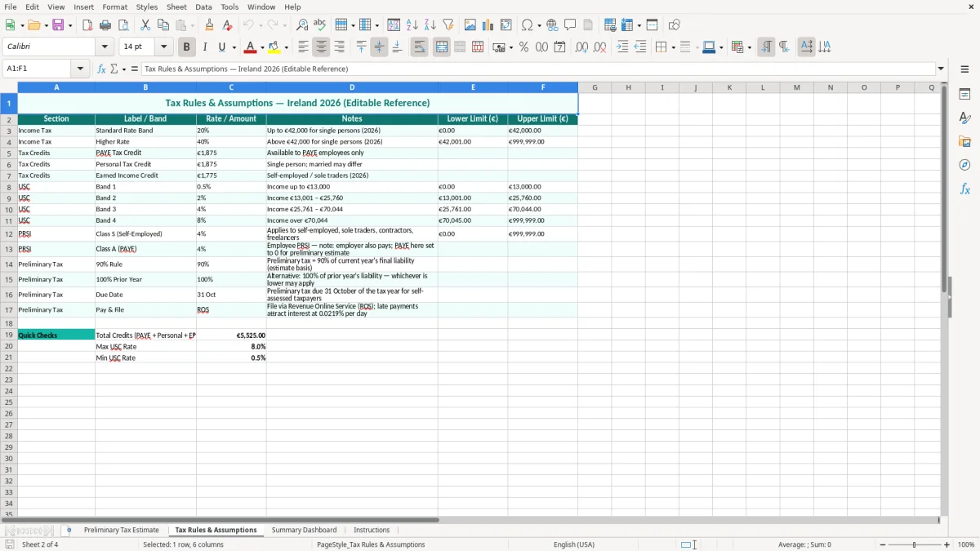Open the Data menu

click(203, 7)
